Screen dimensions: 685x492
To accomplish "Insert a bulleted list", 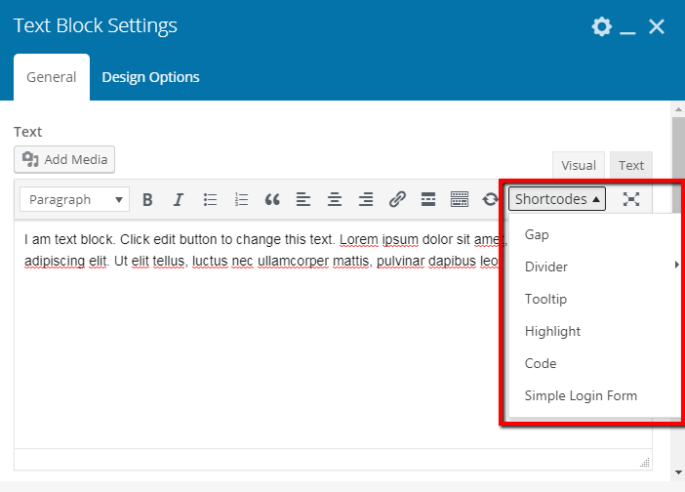I will (210, 200).
